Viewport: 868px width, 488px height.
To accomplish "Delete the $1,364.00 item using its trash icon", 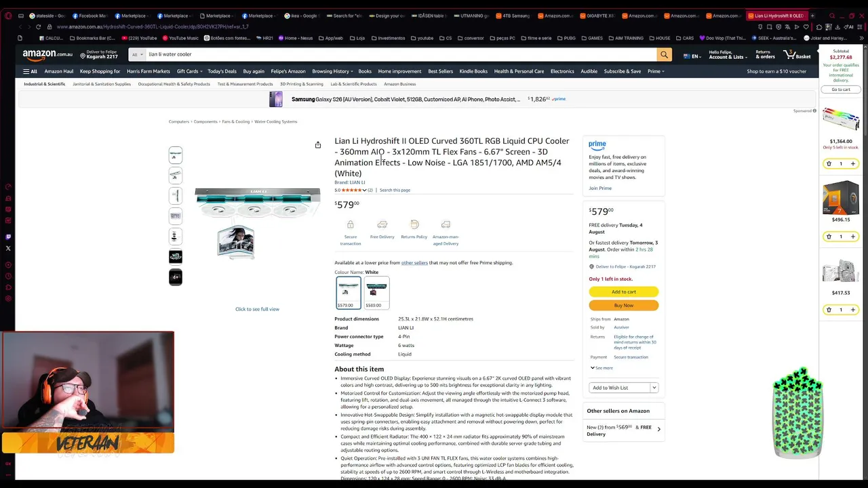I will (x=829, y=163).
